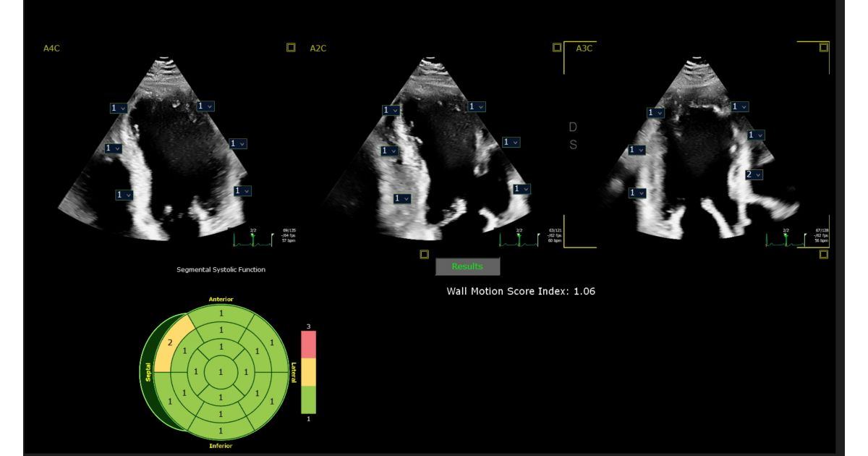Click the A4C view label
The height and width of the screenshot is (456, 868).
(51, 48)
